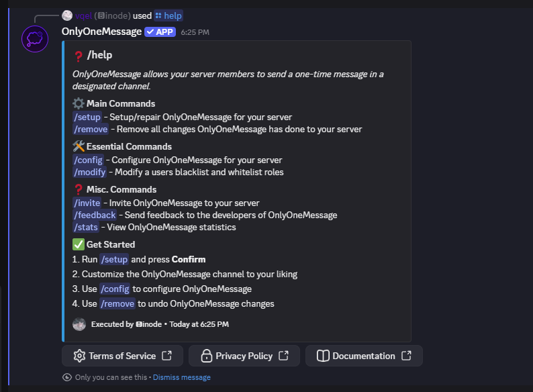Click the verified APP badge

[x=160, y=32]
